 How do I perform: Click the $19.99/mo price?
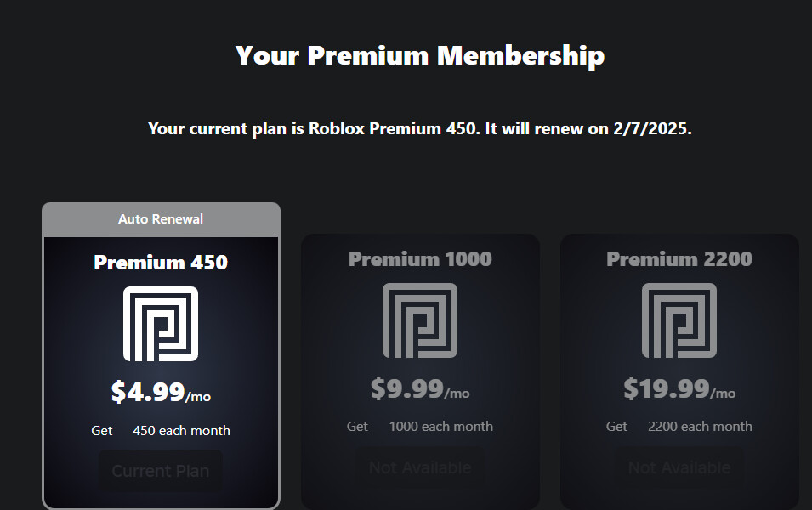click(679, 388)
